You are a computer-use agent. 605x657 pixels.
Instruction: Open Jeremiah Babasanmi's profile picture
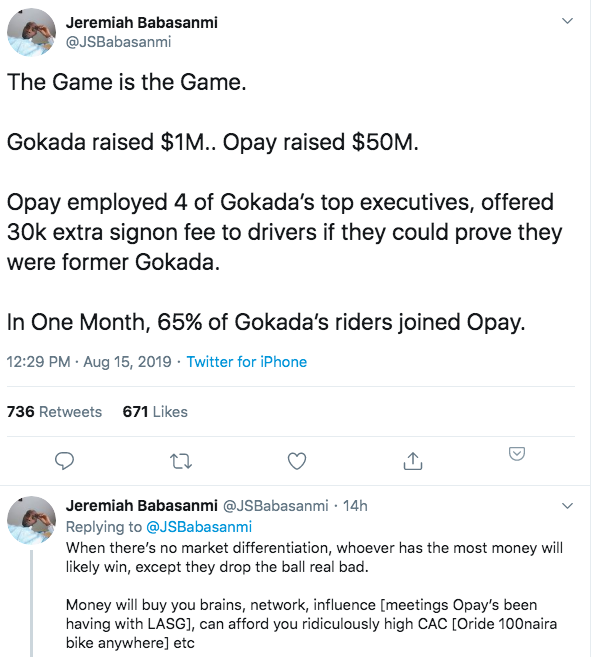coord(31,31)
